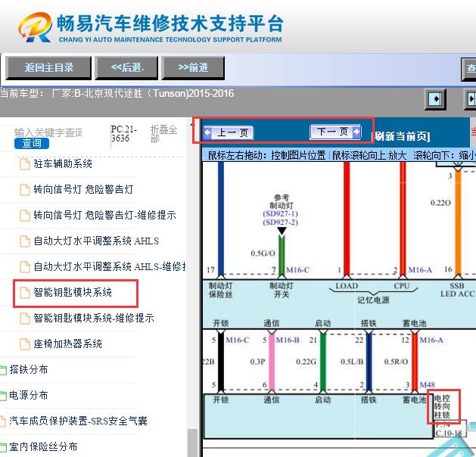Select 智能钥匙模块系统 in the tree
476x457 pixels.
pyautogui.click(x=73, y=292)
